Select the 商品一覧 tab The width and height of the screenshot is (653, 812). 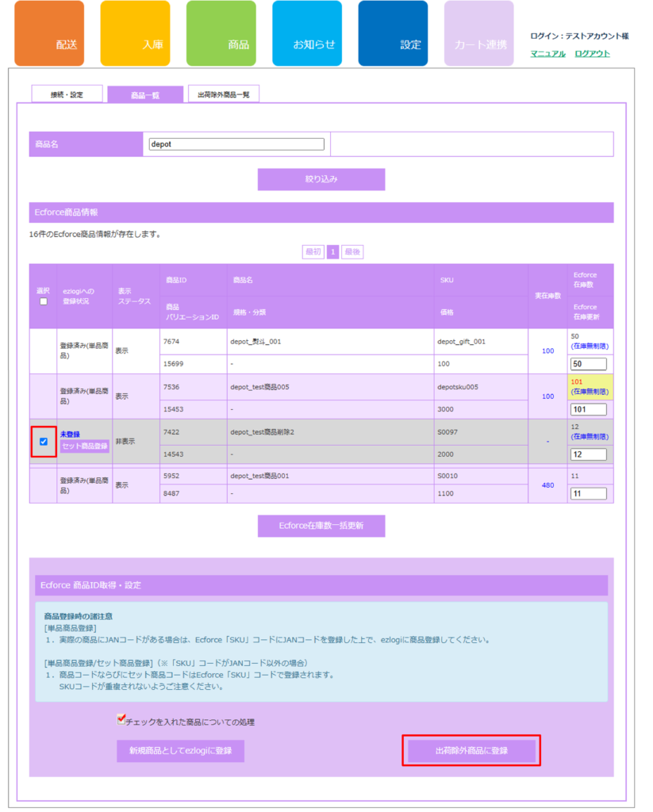[144, 94]
